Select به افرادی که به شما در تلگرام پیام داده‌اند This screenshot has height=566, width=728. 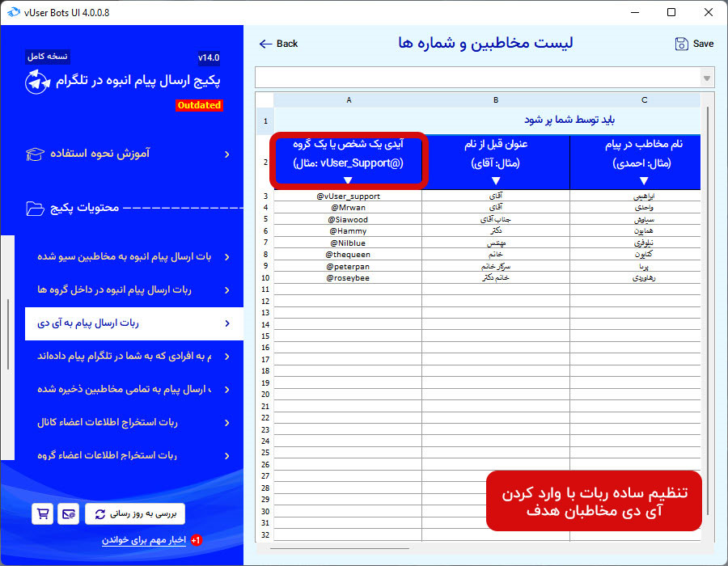point(133,357)
